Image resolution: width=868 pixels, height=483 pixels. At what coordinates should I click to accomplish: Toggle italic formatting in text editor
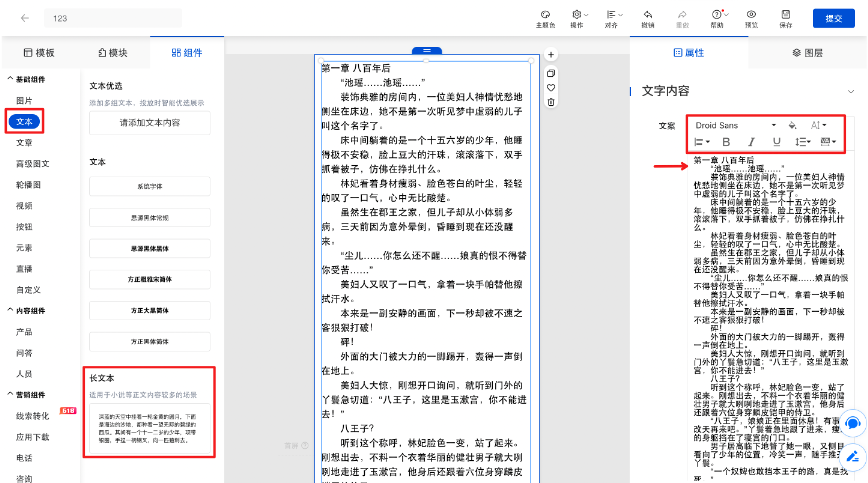[x=750, y=142]
